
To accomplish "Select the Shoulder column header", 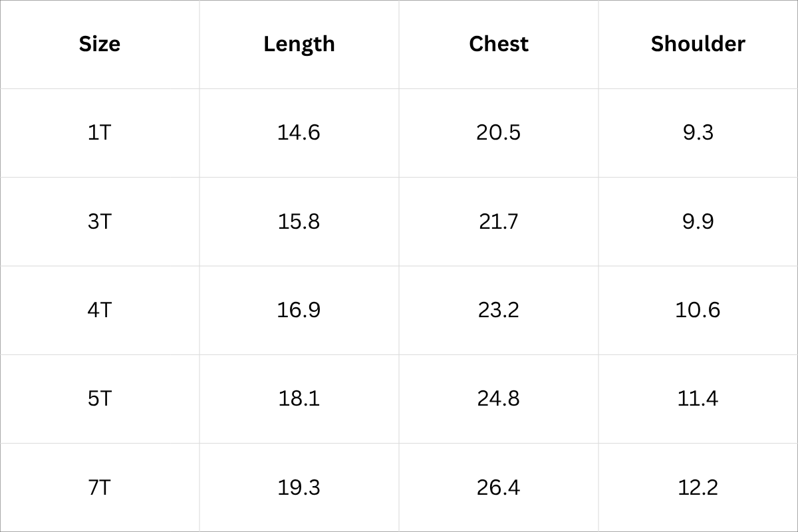I will (x=698, y=44).
